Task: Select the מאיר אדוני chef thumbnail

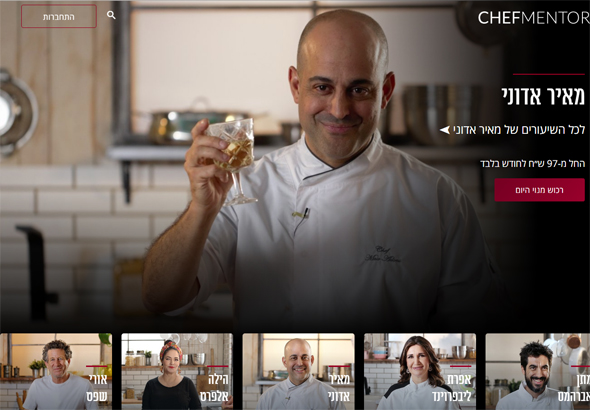Action: 298,371
